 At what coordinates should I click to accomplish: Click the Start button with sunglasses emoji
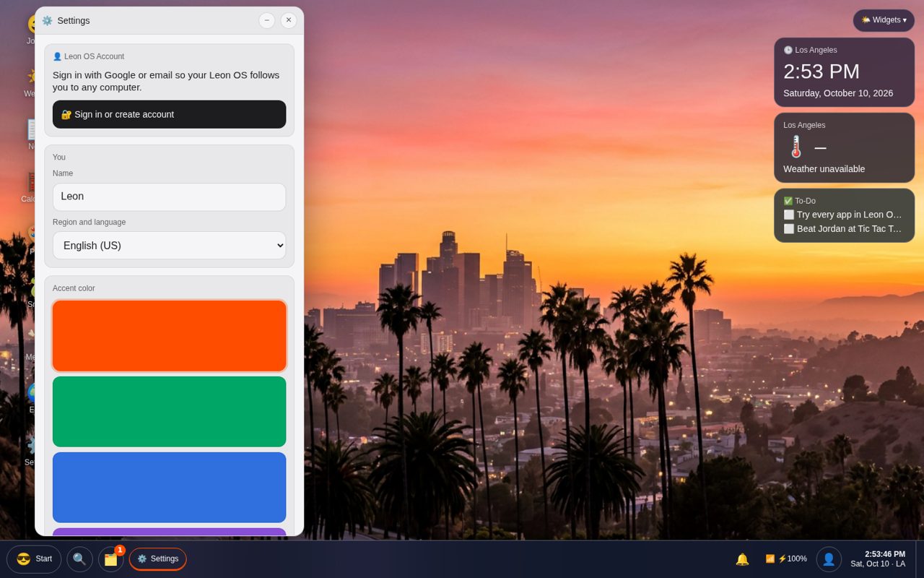[x=34, y=559]
